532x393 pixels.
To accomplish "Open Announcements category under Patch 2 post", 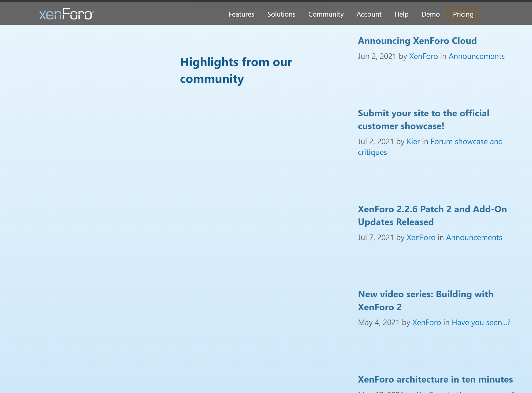I will coord(474,237).
